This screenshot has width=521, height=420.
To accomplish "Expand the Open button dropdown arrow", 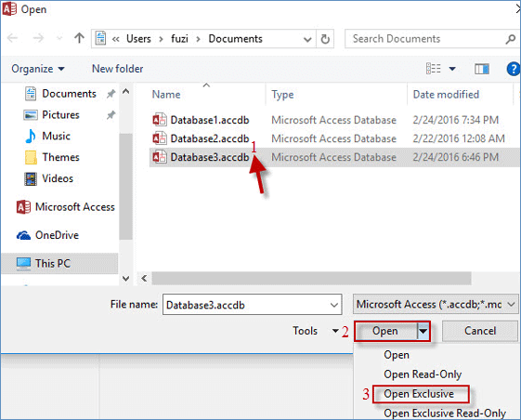I will 423,331.
